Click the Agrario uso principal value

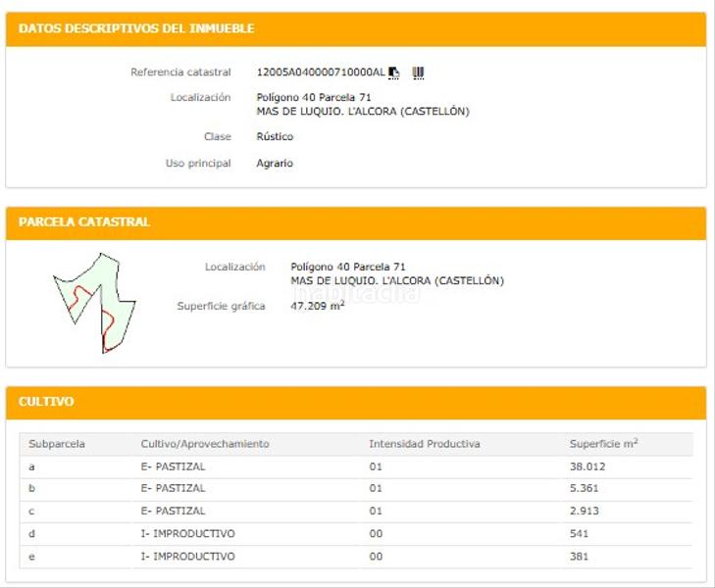[x=275, y=164]
